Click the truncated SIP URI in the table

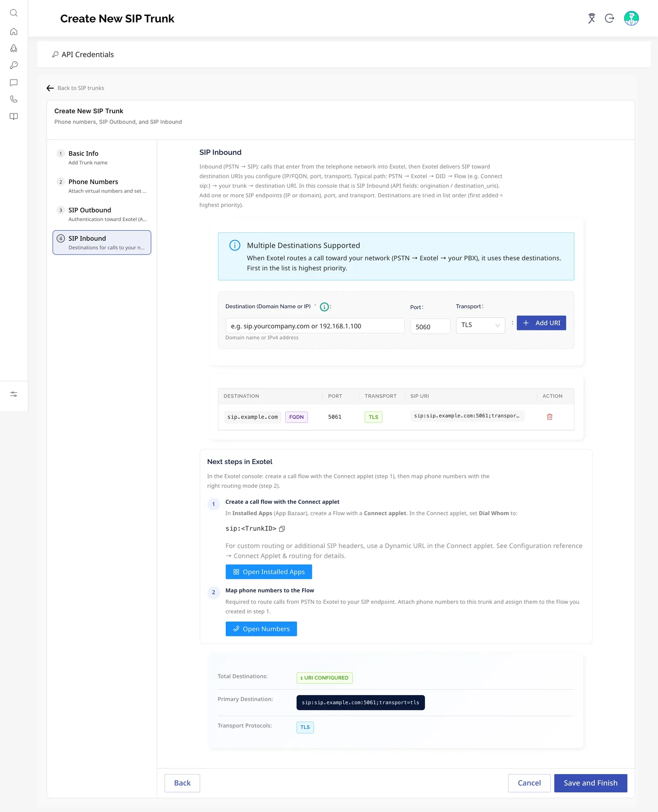pyautogui.click(x=467, y=416)
